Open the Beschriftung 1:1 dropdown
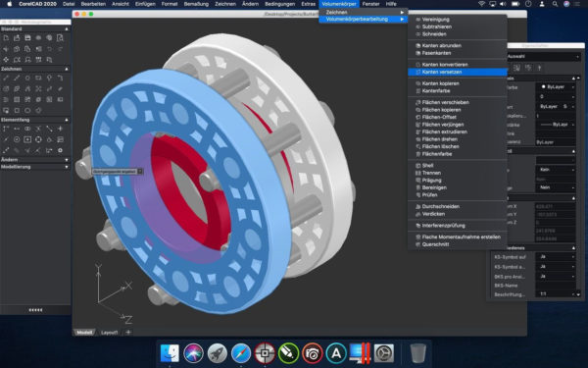 coord(556,294)
